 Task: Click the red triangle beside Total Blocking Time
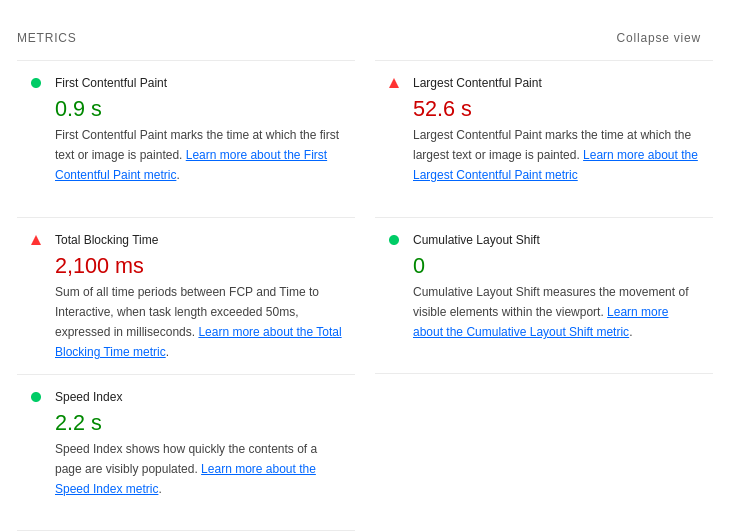(x=36, y=240)
